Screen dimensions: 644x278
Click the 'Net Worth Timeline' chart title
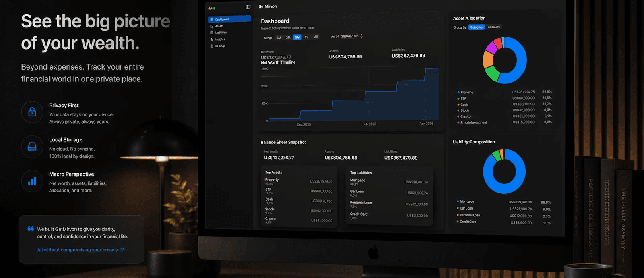(278, 62)
